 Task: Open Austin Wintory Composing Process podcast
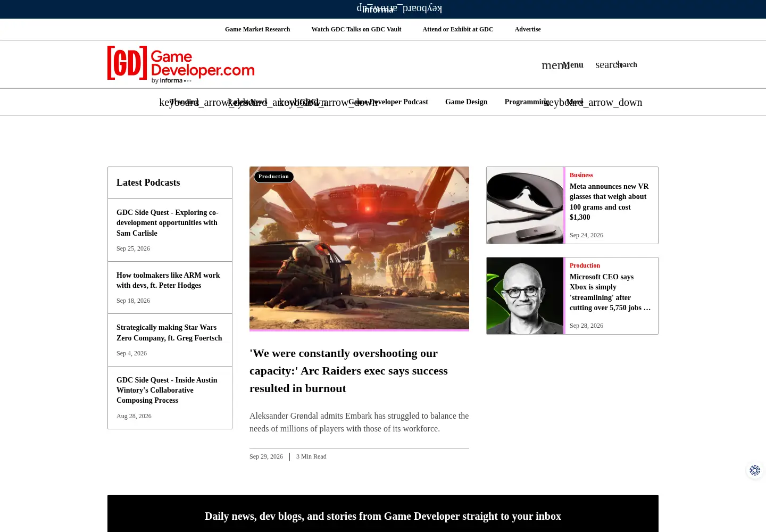[x=167, y=390]
